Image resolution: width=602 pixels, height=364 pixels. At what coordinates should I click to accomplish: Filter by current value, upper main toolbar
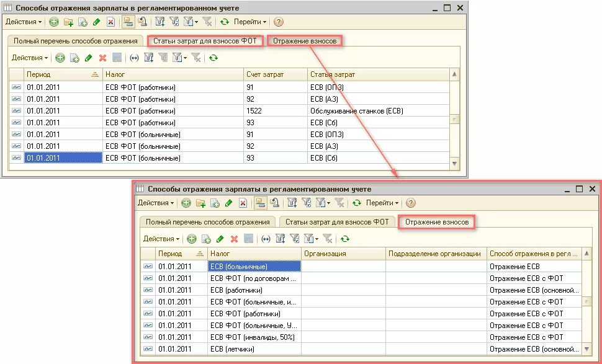tap(174, 22)
